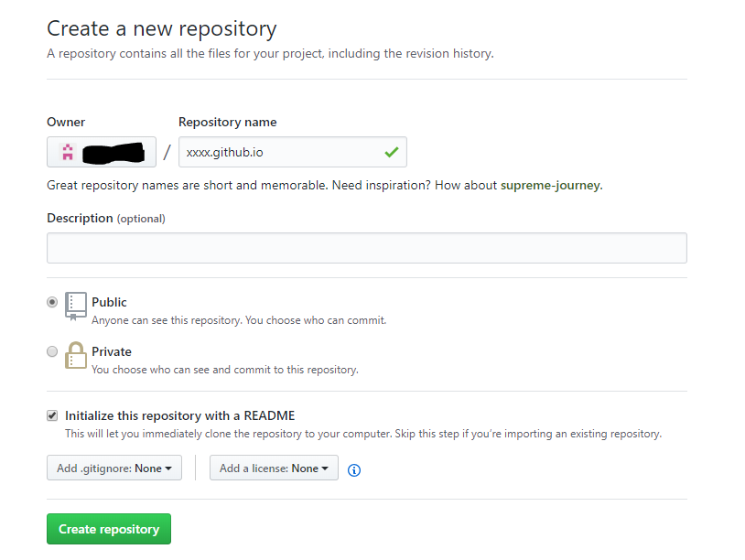Click the green checkmark in repository name field
This screenshot has height=560, width=745.
392,153
